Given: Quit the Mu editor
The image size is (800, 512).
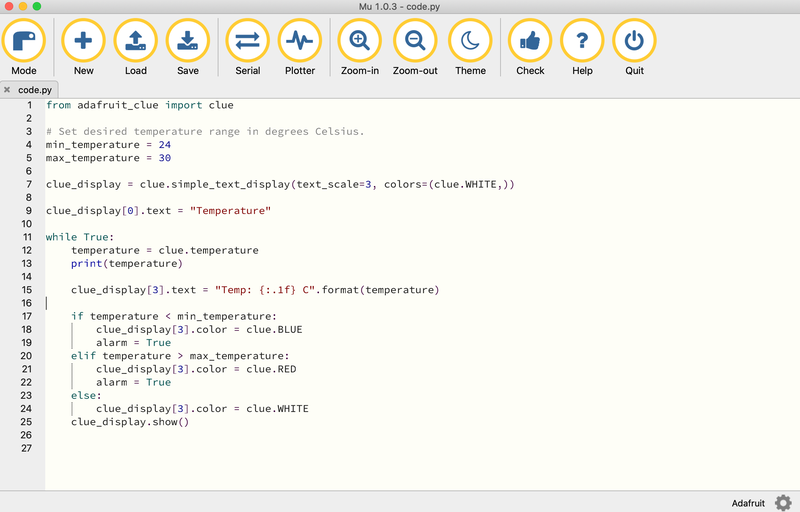Looking at the screenshot, I should (x=634, y=41).
